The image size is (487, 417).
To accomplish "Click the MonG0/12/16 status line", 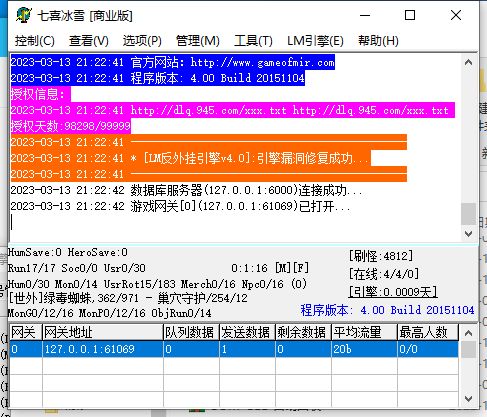I will [x=109, y=313].
